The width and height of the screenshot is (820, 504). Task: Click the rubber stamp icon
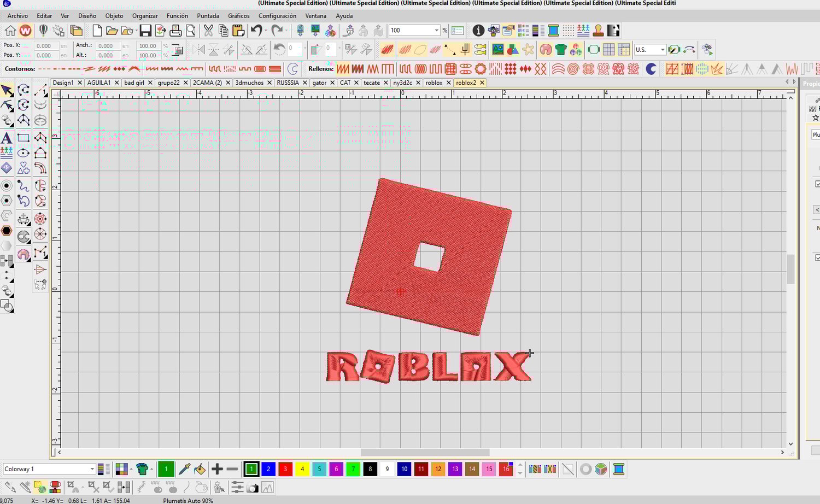[599, 31]
